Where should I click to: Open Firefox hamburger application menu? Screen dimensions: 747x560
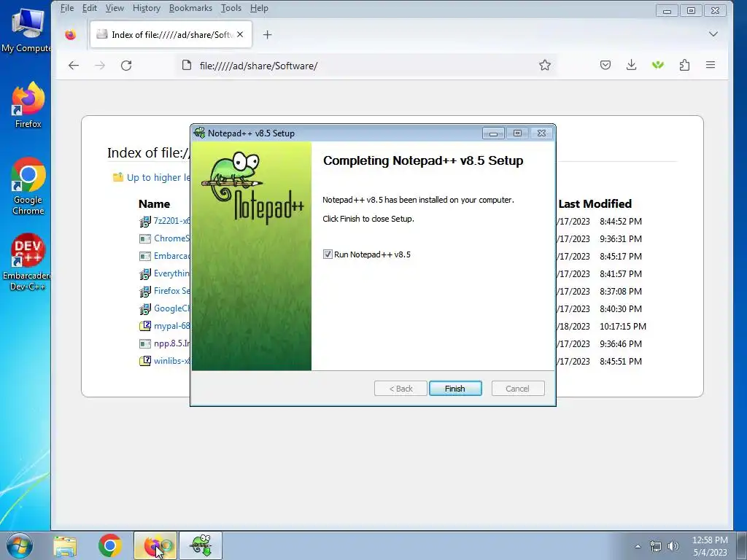click(x=711, y=65)
